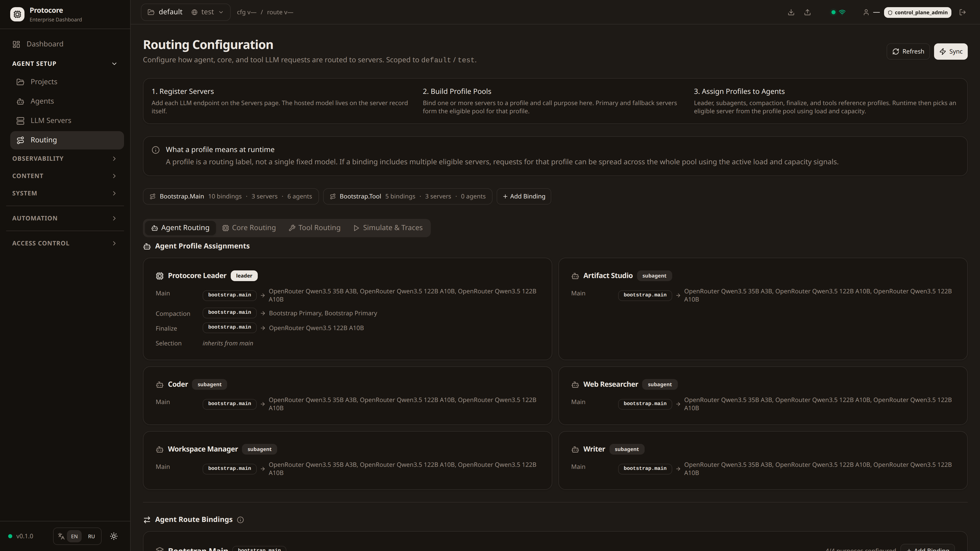
Task: Open the test environment dropdown
Action: point(208,12)
